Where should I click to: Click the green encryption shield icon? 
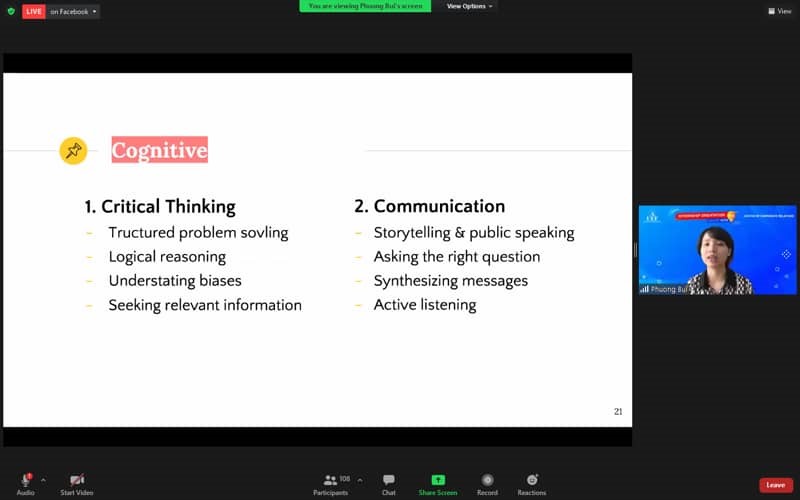tap(11, 11)
